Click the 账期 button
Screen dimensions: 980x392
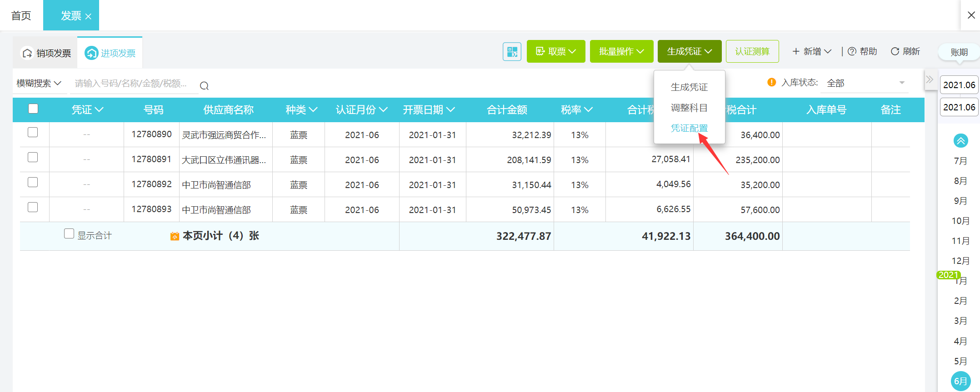(959, 52)
